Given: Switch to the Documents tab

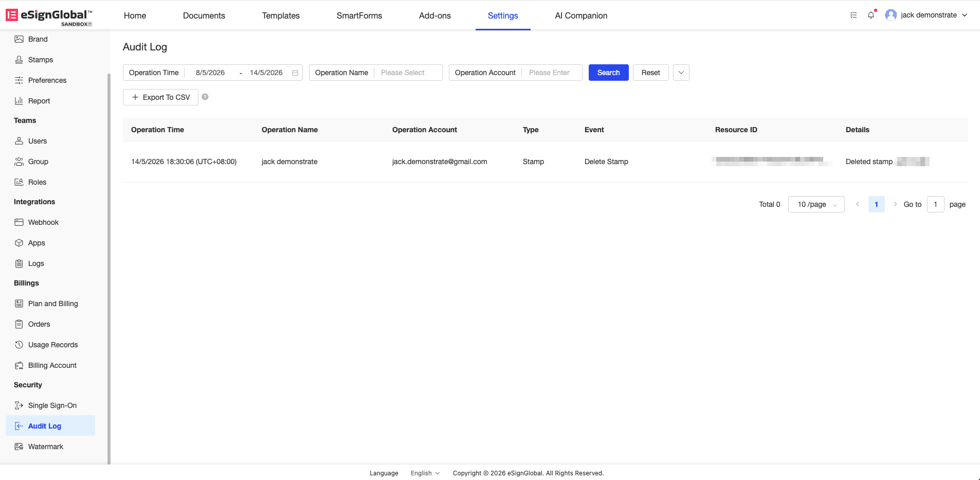Looking at the screenshot, I should tap(204, 15).
